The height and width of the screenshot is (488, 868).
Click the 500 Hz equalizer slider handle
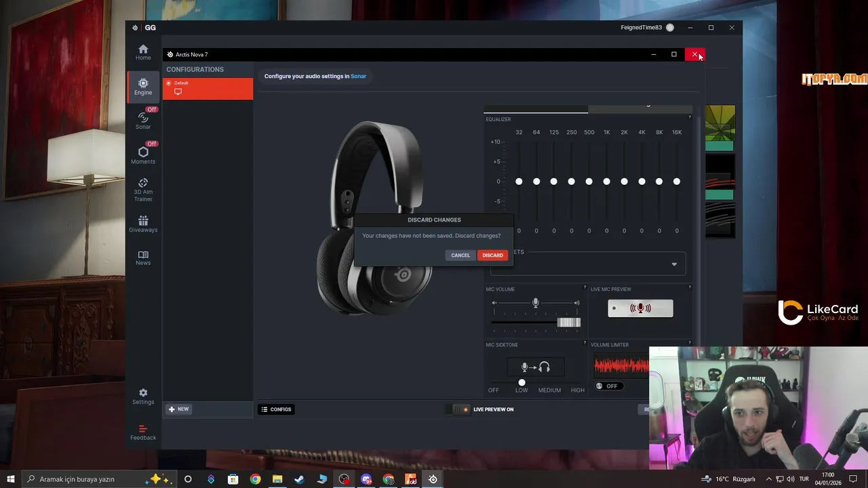click(x=589, y=182)
